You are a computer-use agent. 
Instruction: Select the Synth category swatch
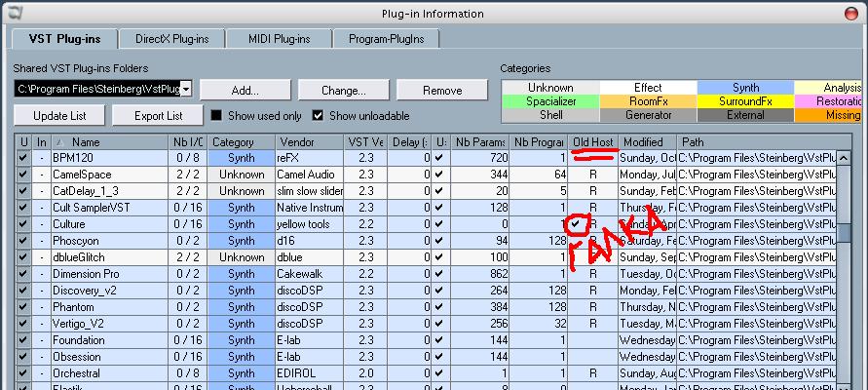click(x=745, y=88)
